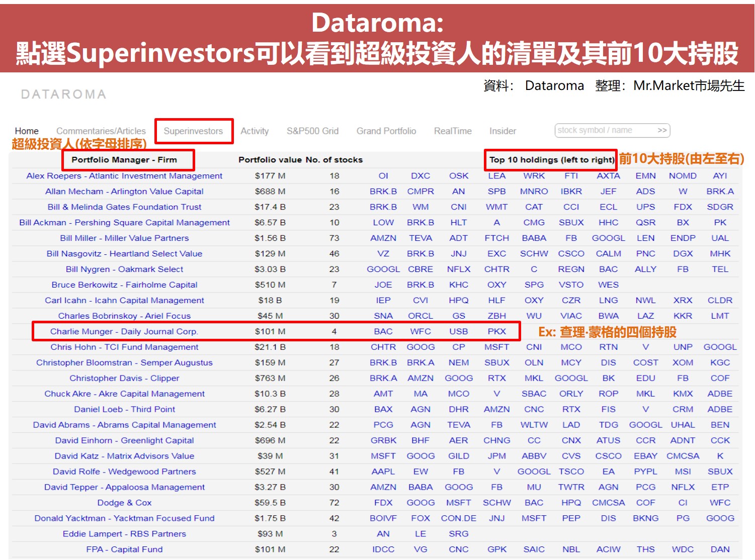Click IEP ticker in Carl Icahn row

[383, 300]
